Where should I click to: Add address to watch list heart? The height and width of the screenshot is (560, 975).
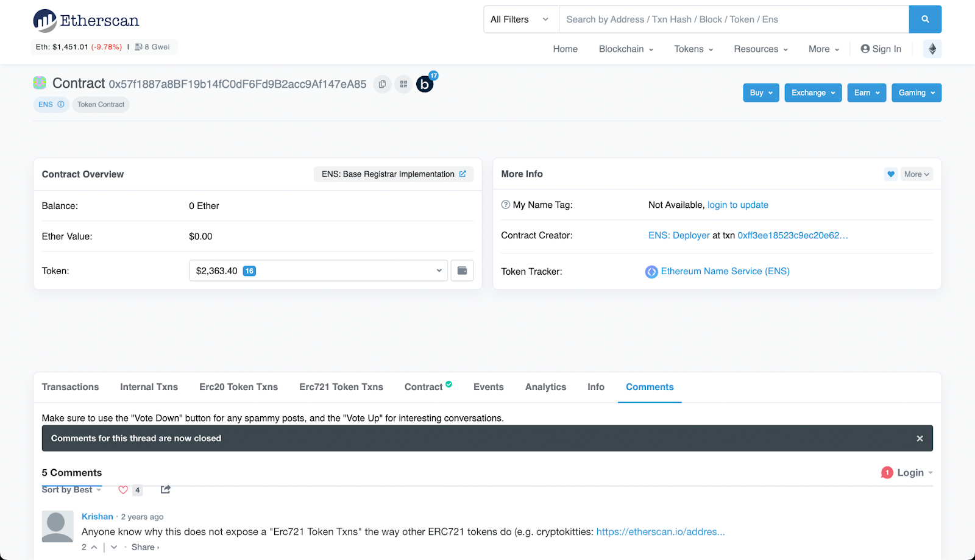[x=891, y=174]
